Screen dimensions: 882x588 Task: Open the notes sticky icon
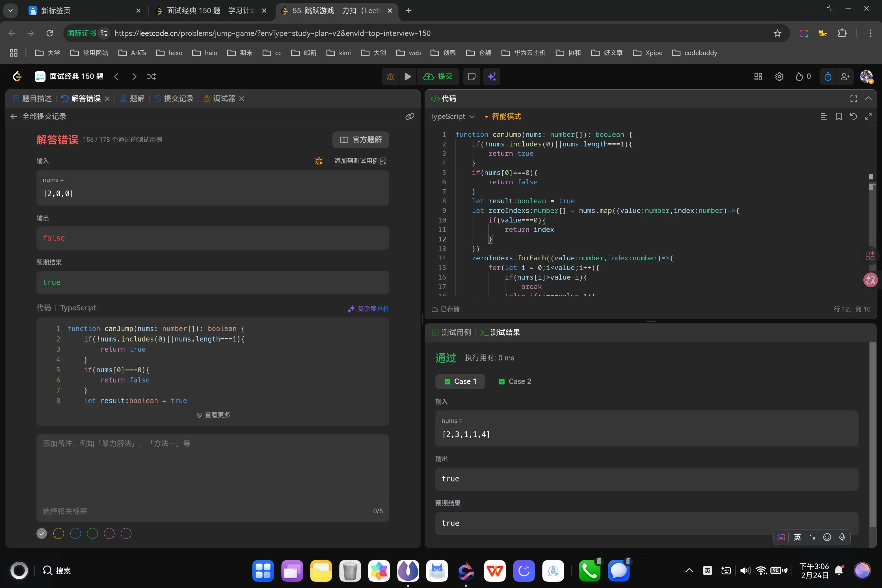pos(472,77)
